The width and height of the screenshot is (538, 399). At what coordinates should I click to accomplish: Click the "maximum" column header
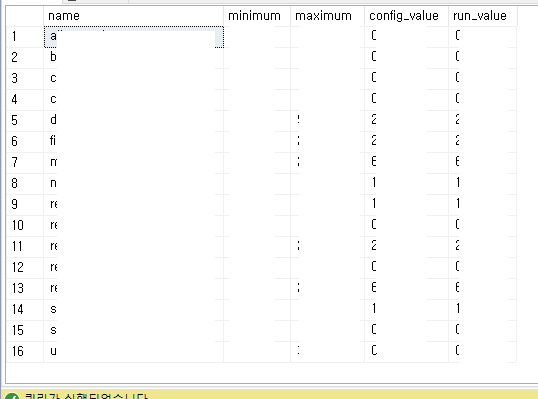[327, 16]
